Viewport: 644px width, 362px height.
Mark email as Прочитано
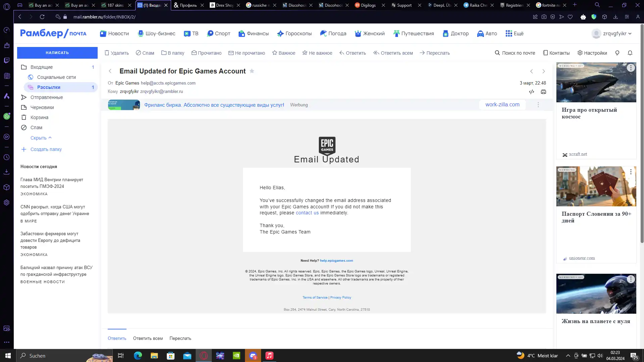206,53
